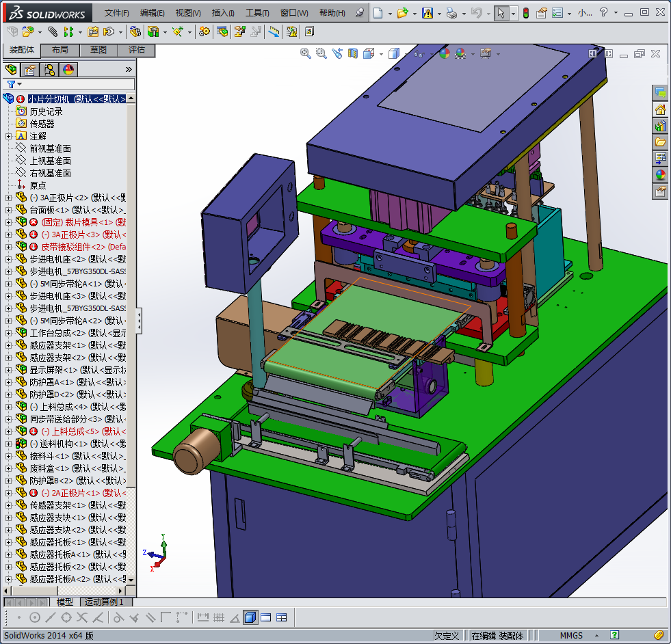The image size is (671, 644).
Task: Click the Rebuild traffic light icon
Action: (525, 13)
